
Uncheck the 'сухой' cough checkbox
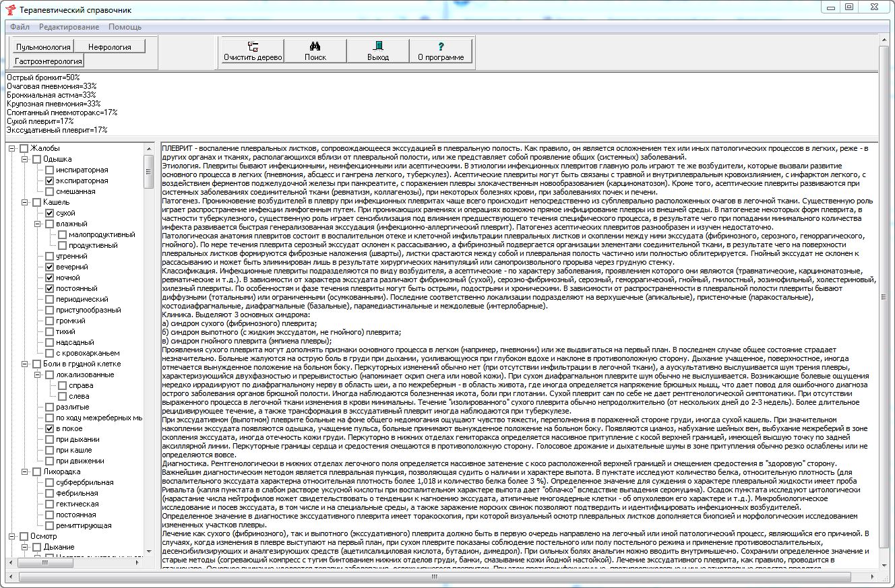point(49,213)
